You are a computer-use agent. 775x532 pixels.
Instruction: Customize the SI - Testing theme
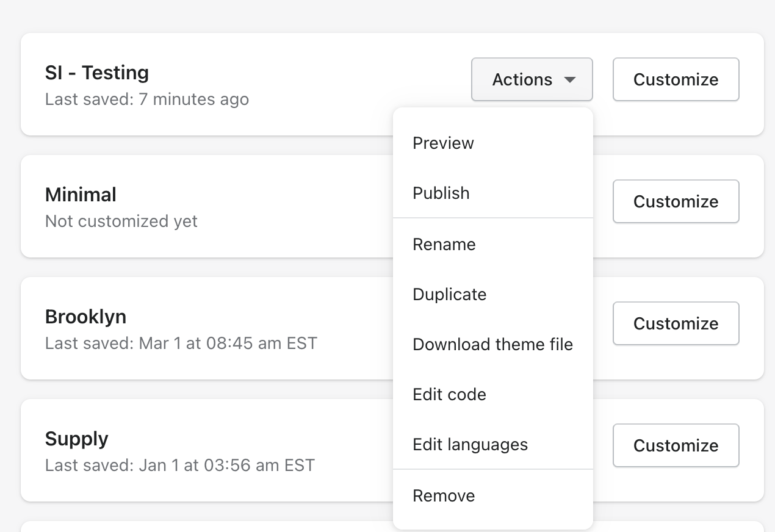pyautogui.click(x=676, y=79)
